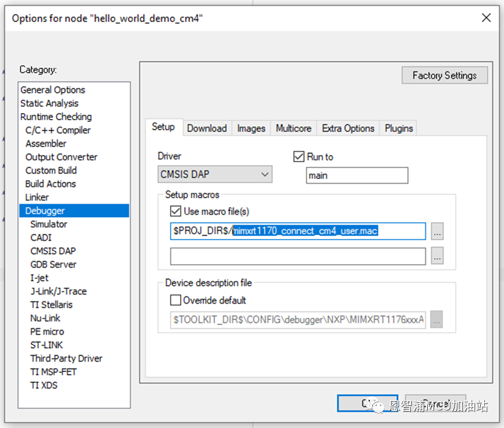Viewport: 504px width, 428px height.
Task: Go to the Extra Options tab
Action: [348, 128]
